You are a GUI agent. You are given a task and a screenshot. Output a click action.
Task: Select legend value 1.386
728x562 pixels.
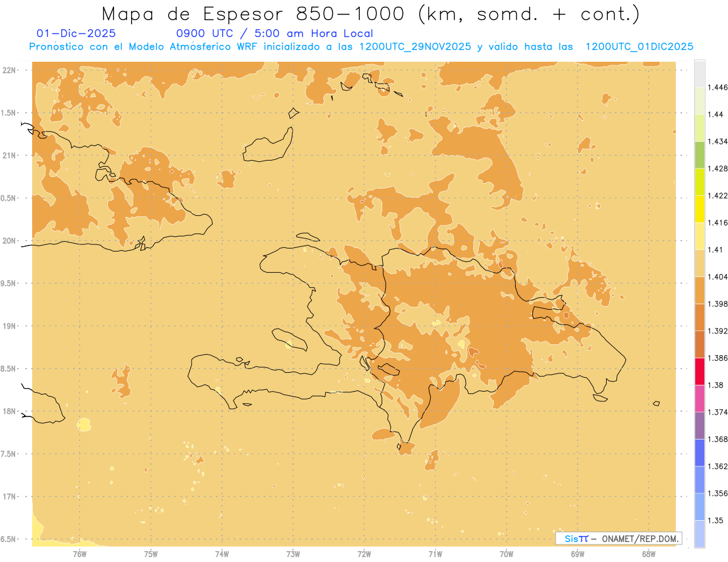click(x=717, y=358)
